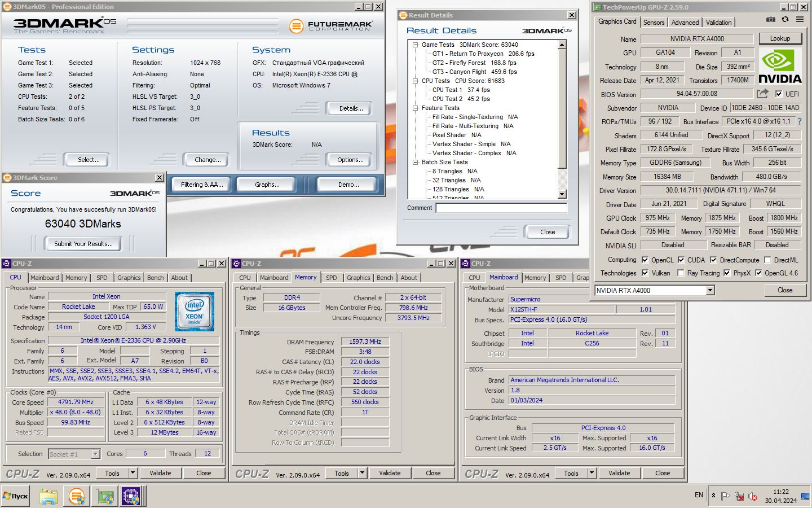Open Windows Explorer from the taskbar

[x=48, y=496]
